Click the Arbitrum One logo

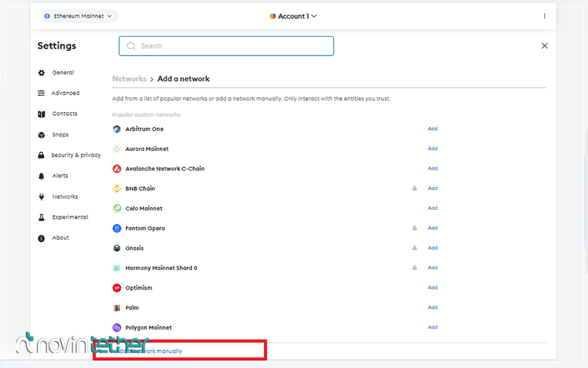[x=117, y=129]
